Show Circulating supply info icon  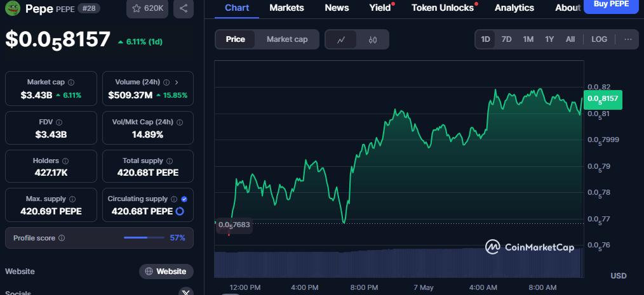tap(174, 199)
